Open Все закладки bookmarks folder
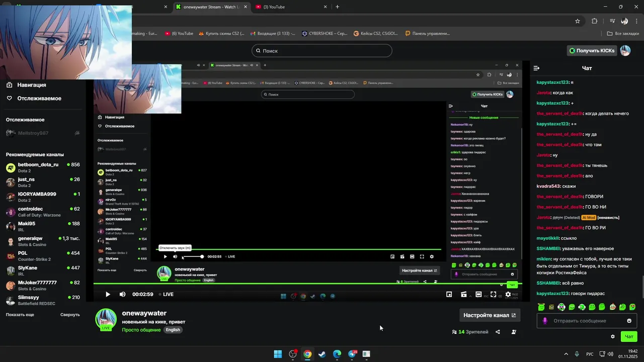The width and height of the screenshot is (644, 362). click(623, 34)
